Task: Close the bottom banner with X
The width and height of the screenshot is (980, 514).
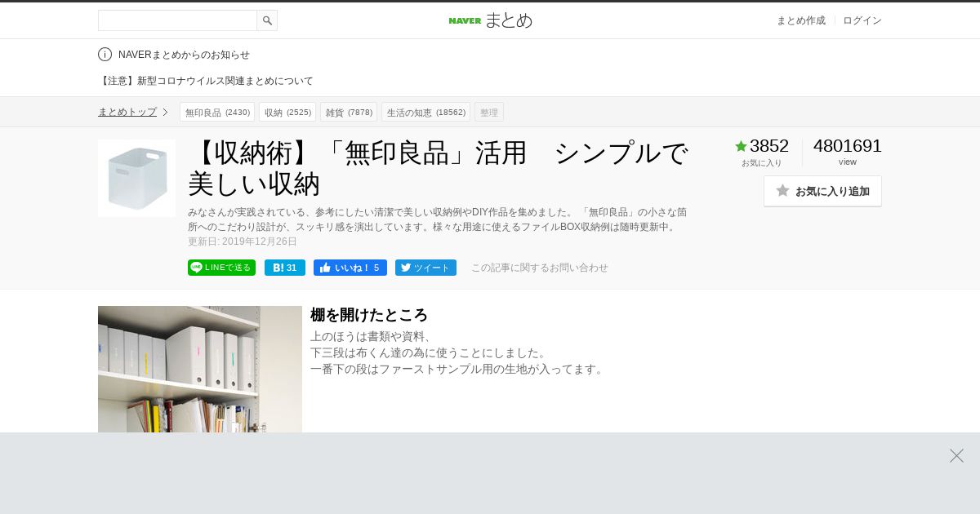Action: (x=956, y=455)
